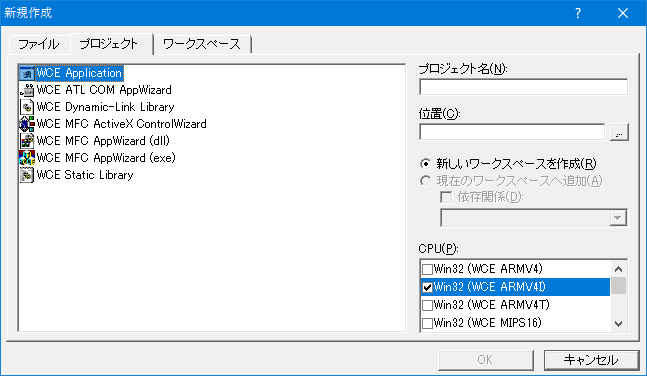Click the 位置 path input field

pyautogui.click(x=512, y=132)
